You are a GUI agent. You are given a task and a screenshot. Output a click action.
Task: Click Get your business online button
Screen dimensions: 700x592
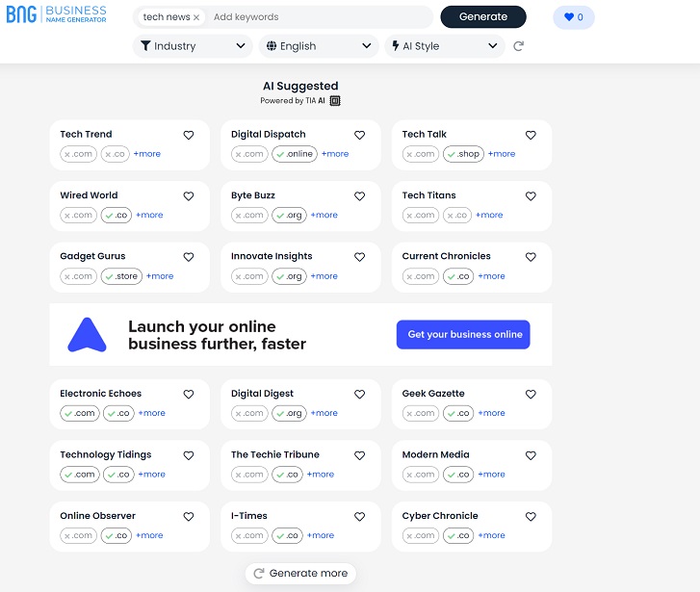pos(463,334)
